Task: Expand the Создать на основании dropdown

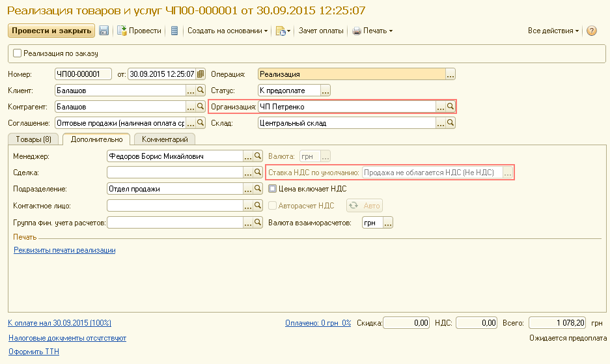Action: [x=228, y=31]
